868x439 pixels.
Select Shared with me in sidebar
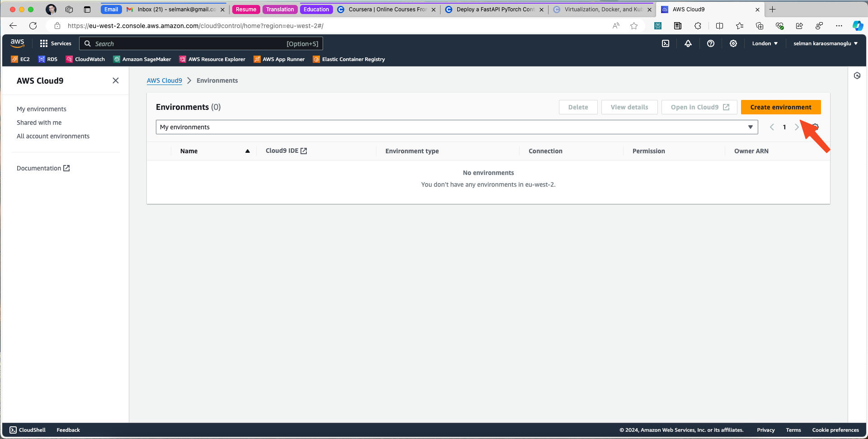(x=39, y=123)
